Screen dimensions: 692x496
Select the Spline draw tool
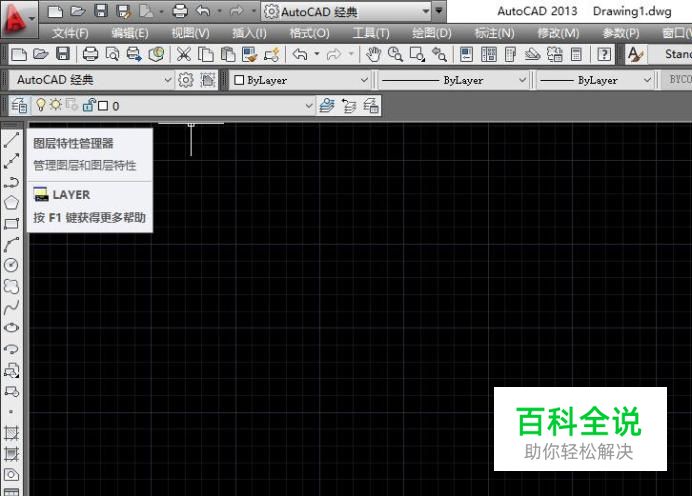tap(11, 307)
